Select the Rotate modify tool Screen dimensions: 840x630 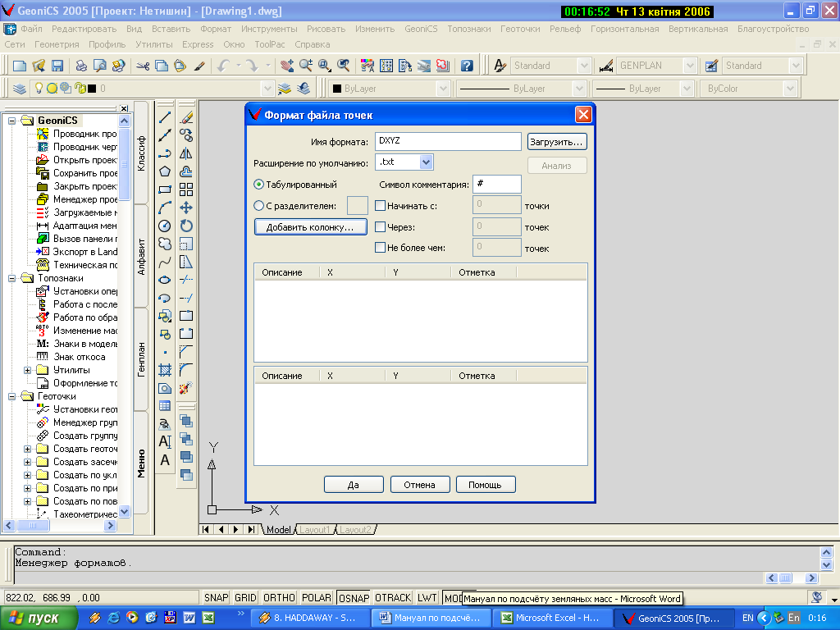[x=186, y=226]
